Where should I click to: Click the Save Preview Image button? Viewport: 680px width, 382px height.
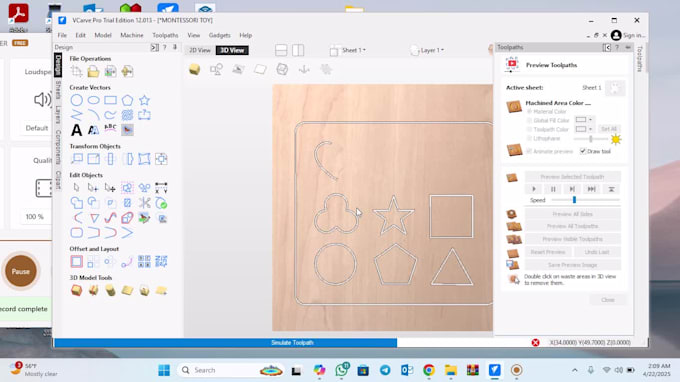point(572,265)
